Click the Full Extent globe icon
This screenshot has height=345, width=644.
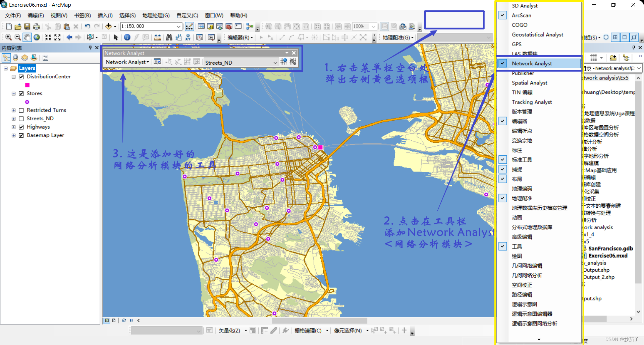click(37, 37)
